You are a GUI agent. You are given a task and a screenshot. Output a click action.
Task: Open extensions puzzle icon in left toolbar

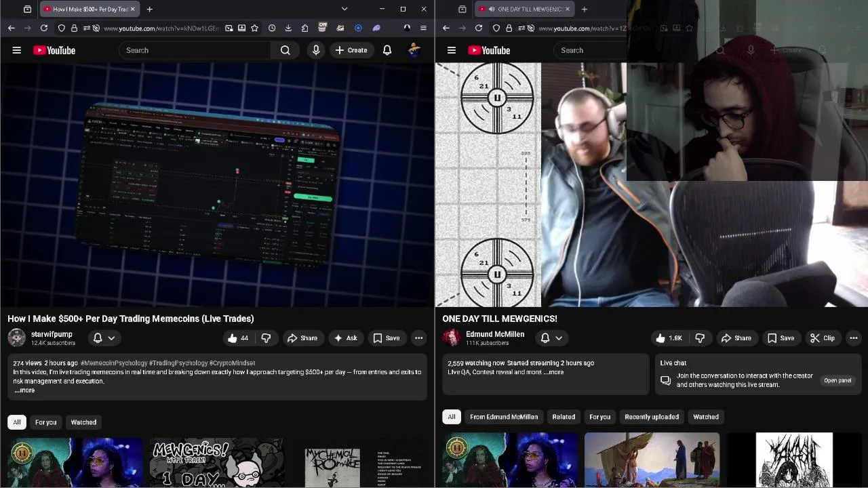[305, 28]
